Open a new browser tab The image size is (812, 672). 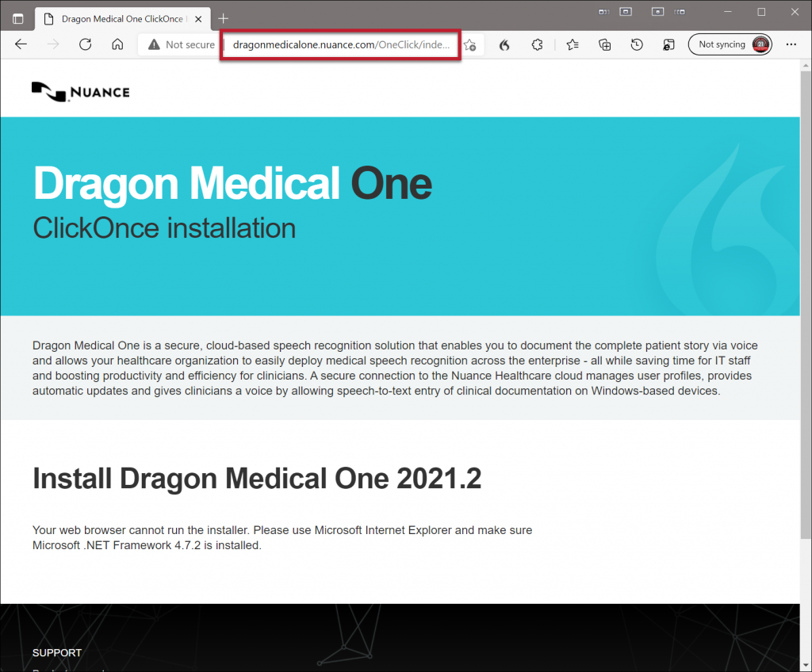click(223, 19)
